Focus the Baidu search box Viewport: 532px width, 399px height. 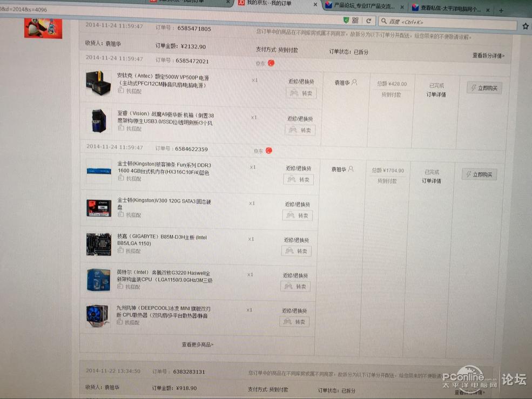(447, 23)
